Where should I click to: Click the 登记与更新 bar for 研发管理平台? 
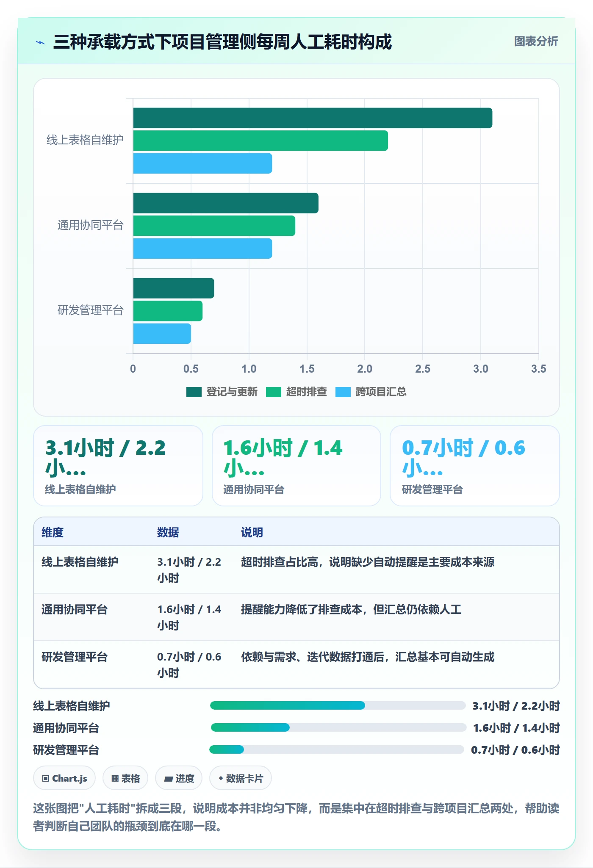pos(174,288)
